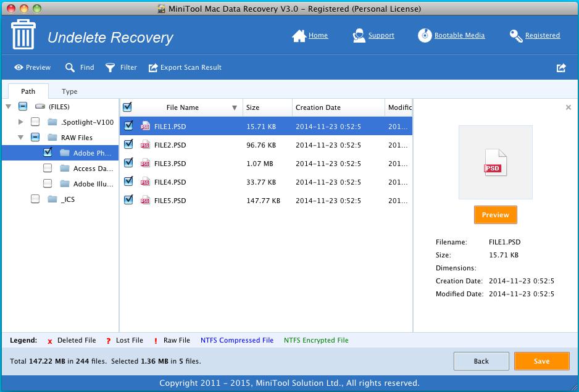Screen dimensions: 579x392
Task: Click the Bootable Media disc icon
Action: click(x=425, y=35)
